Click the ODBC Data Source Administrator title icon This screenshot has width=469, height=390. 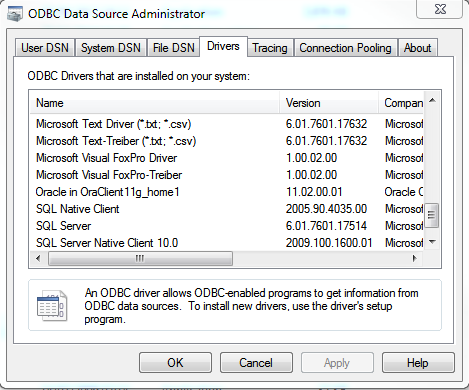[x=15, y=14]
